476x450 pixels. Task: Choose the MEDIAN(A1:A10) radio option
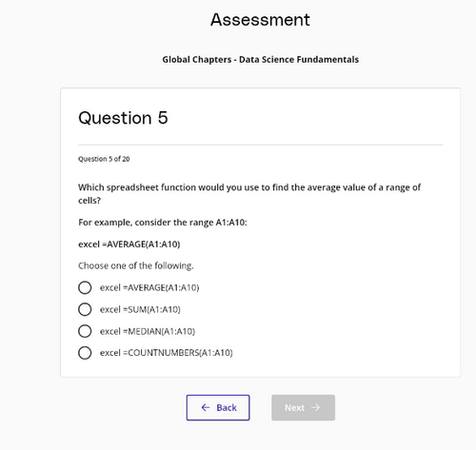tap(85, 331)
